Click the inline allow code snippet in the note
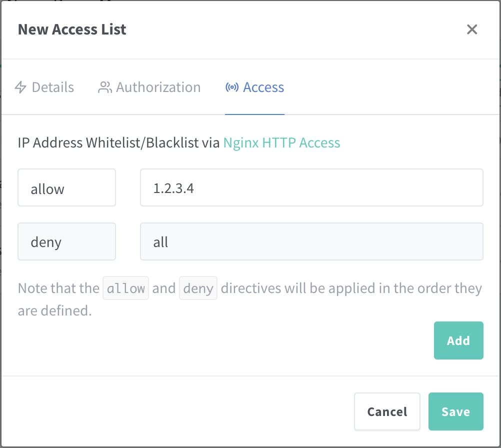 [125, 288]
